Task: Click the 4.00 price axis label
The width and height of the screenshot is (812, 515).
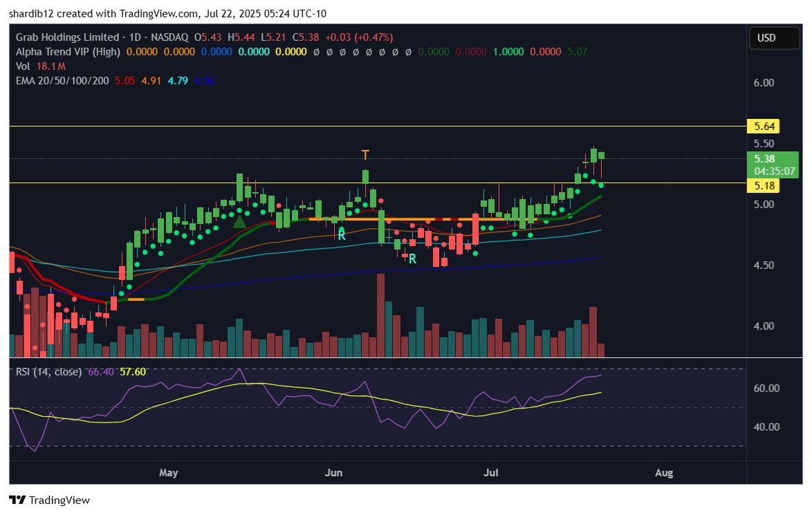Action: point(764,326)
